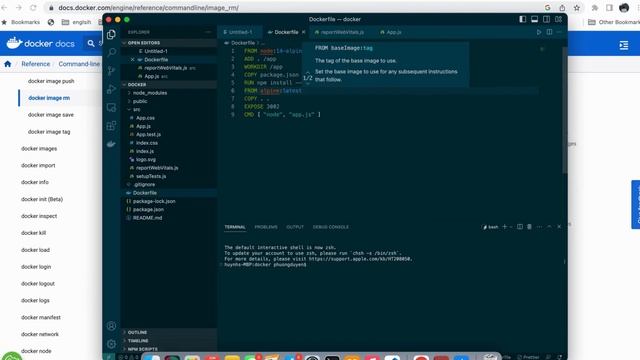The height and width of the screenshot is (360, 640).
Task: Customize layout icon in title bar
Action: tap(558, 19)
